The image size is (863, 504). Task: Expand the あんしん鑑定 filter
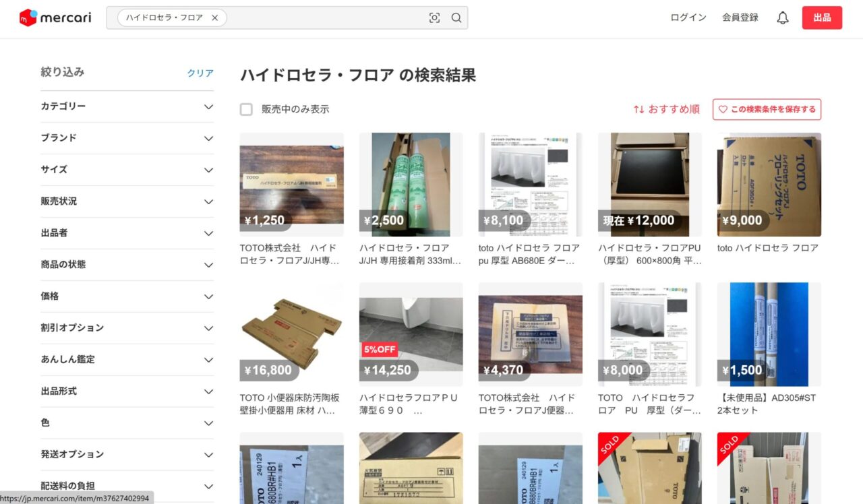click(x=127, y=360)
